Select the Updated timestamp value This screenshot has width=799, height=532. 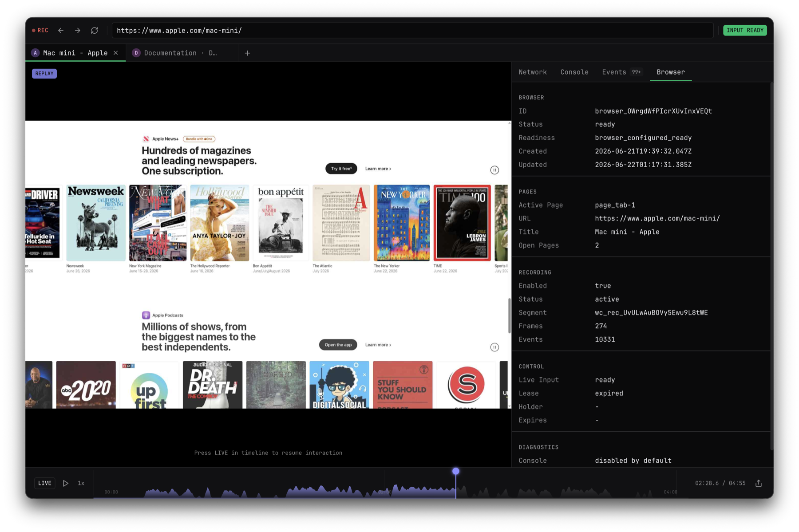643,164
